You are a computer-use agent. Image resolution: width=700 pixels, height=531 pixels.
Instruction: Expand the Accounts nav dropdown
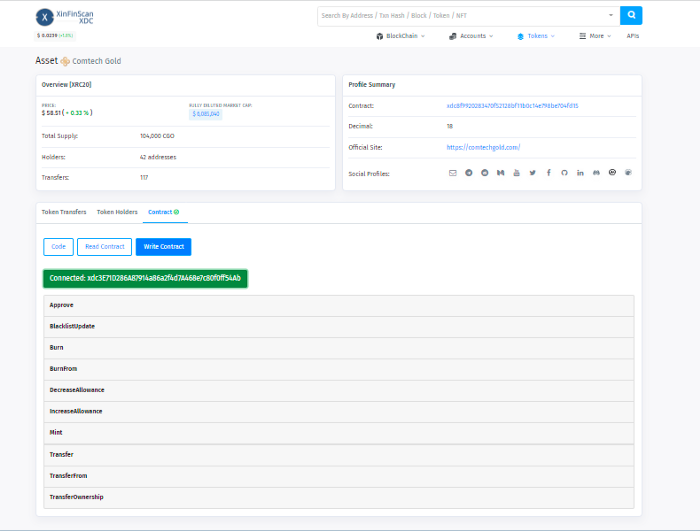click(471, 36)
